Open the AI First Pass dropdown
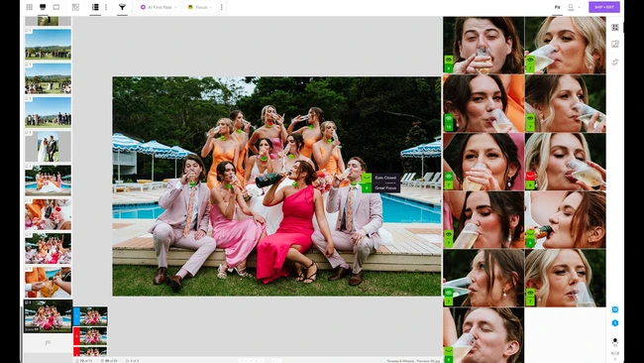Screen dimensions: 644x363 tap(159, 7)
